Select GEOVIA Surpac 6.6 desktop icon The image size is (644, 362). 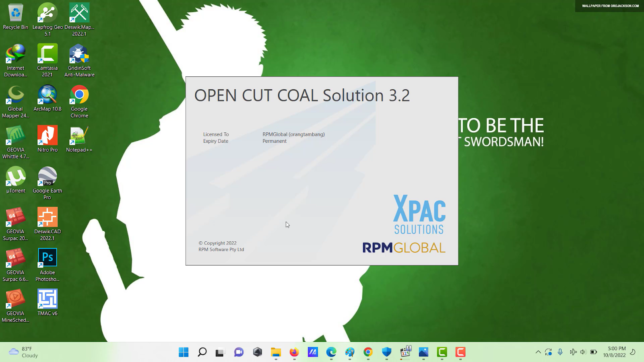[16, 265]
